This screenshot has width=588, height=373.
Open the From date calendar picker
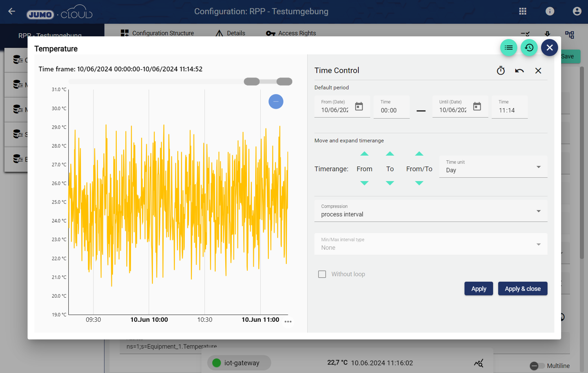[x=359, y=106]
